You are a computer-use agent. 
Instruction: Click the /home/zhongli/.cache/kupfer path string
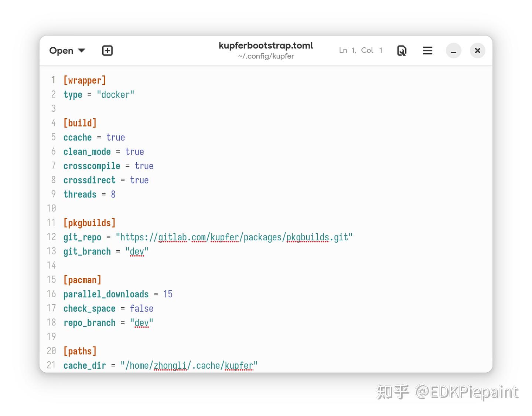coord(189,365)
